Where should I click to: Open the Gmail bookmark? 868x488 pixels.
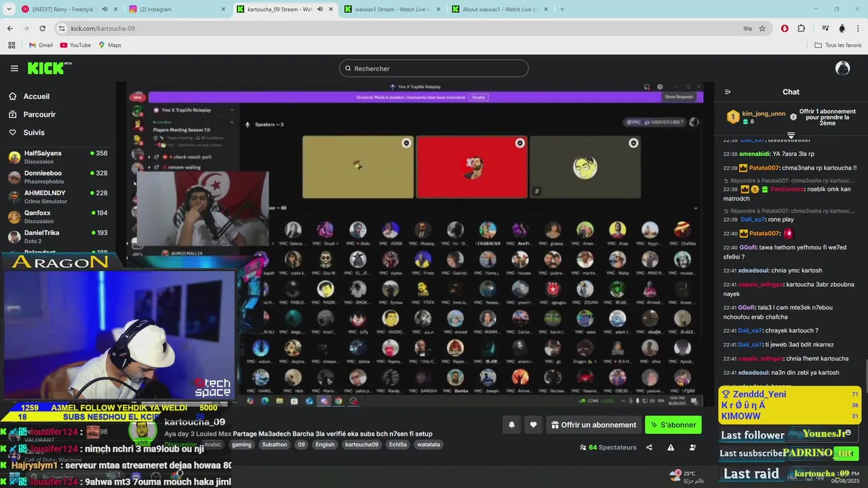pos(41,45)
